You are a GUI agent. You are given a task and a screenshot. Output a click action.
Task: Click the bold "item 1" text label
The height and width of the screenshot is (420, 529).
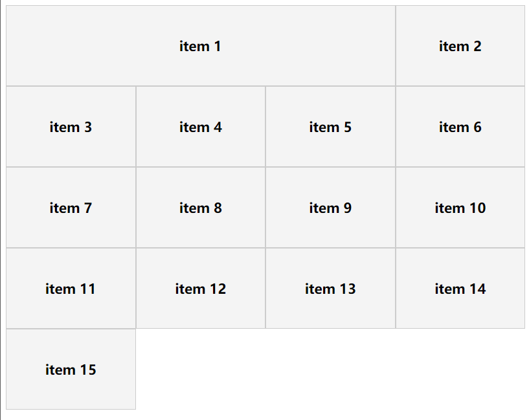tap(200, 47)
